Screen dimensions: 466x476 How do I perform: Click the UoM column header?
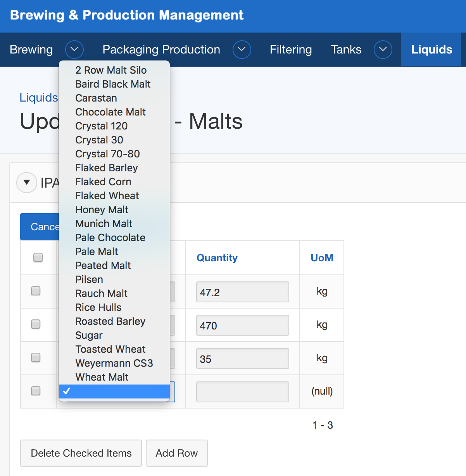(322, 258)
